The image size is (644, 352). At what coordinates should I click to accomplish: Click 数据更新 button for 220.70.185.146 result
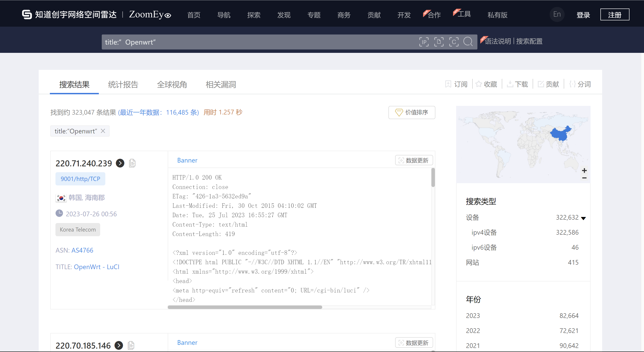(414, 343)
